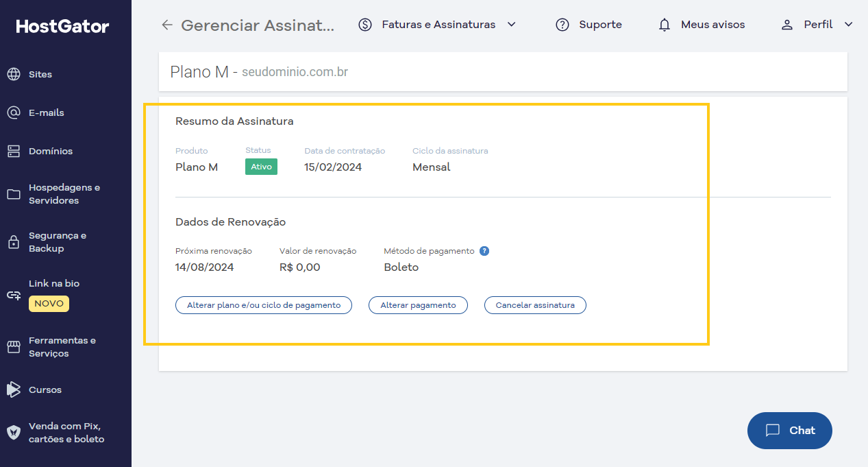Click the seudominio.com.br domain text
This screenshot has width=868, height=467.
pyautogui.click(x=295, y=72)
